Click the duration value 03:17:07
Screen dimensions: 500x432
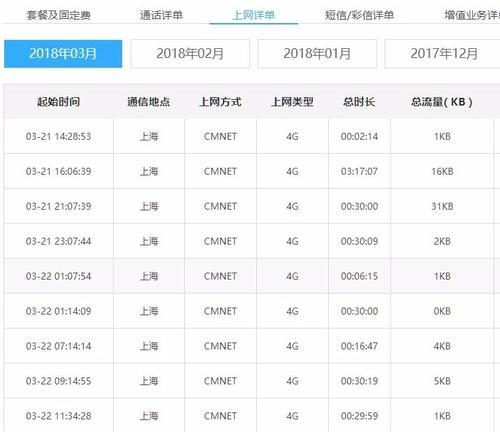coord(359,171)
